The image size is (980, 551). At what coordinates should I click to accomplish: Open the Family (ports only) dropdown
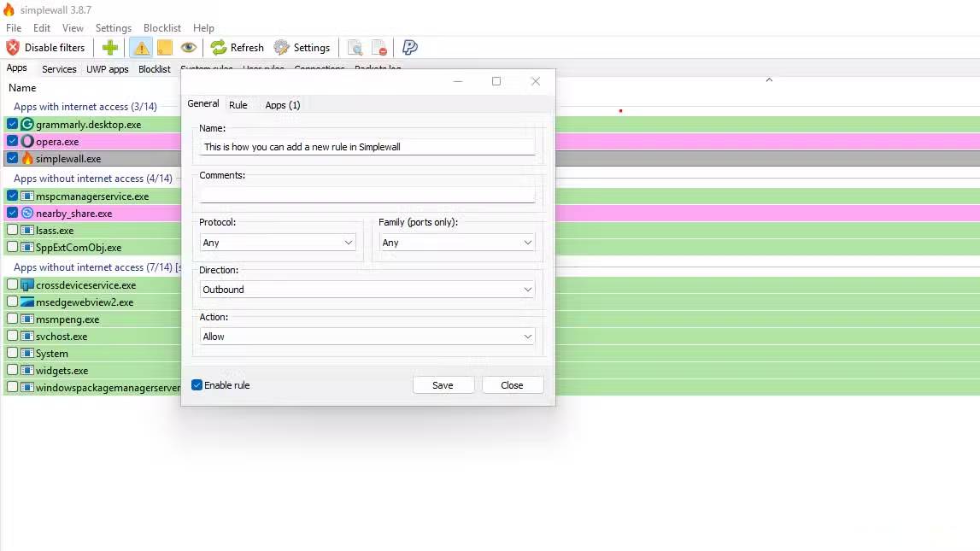click(x=457, y=243)
